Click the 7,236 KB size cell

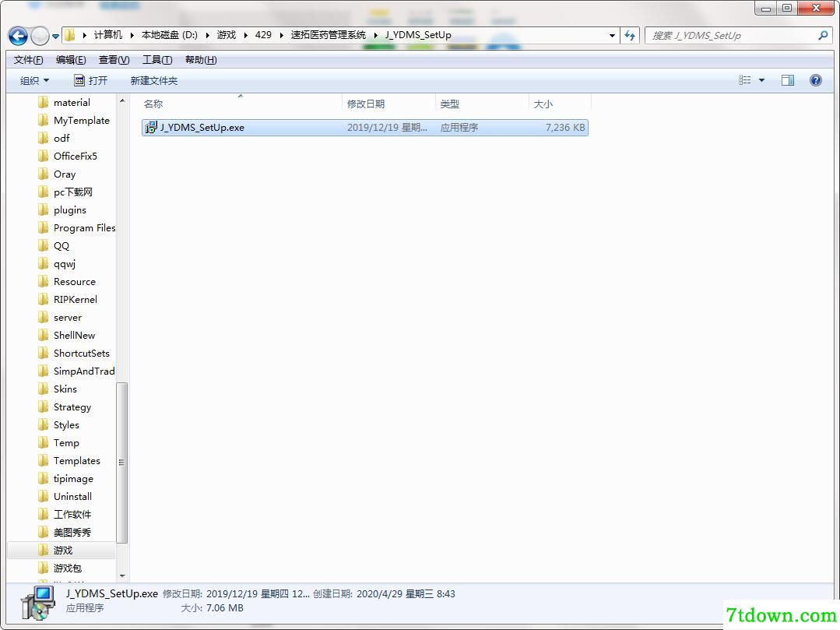tap(564, 128)
